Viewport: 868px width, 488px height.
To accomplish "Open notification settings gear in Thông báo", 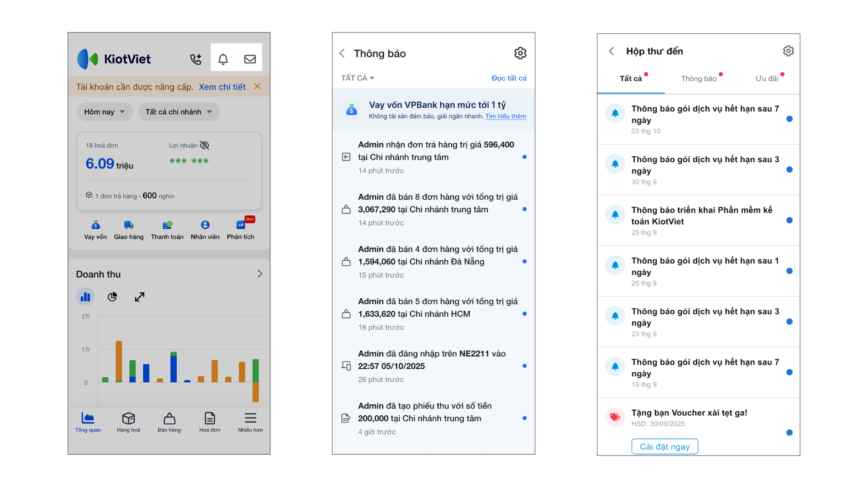I will pyautogui.click(x=520, y=53).
